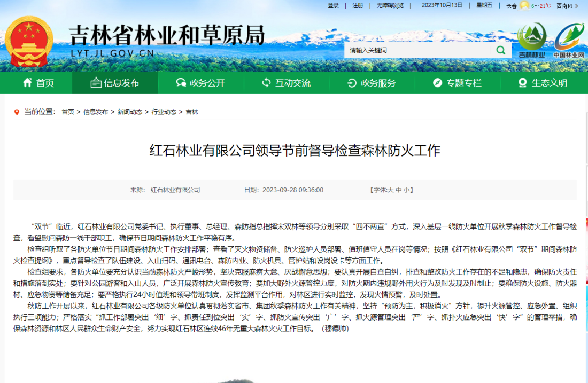The height and width of the screenshot is (383, 588).
Task: Click 首页 in the breadcrumb trail
Action: [x=68, y=112]
